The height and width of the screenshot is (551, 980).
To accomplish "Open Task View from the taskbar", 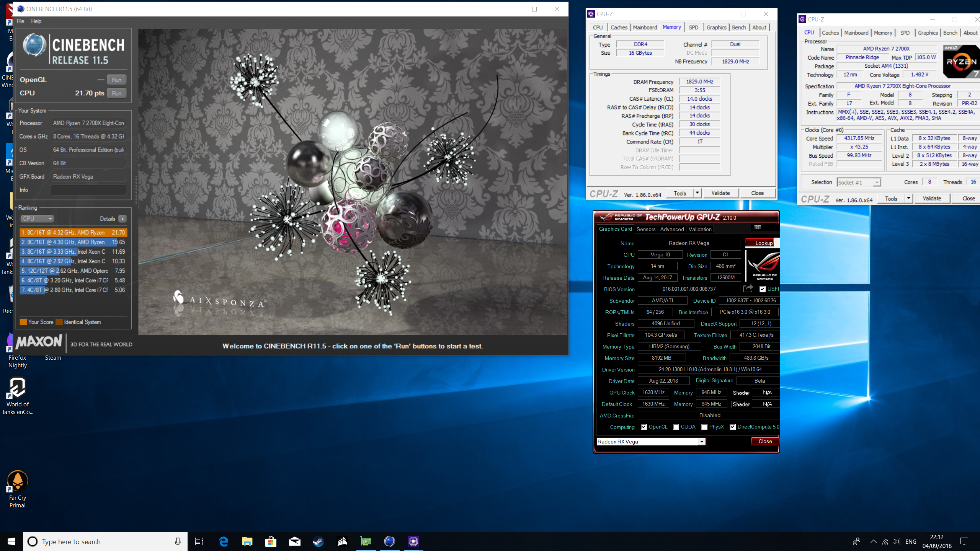I will (x=199, y=541).
